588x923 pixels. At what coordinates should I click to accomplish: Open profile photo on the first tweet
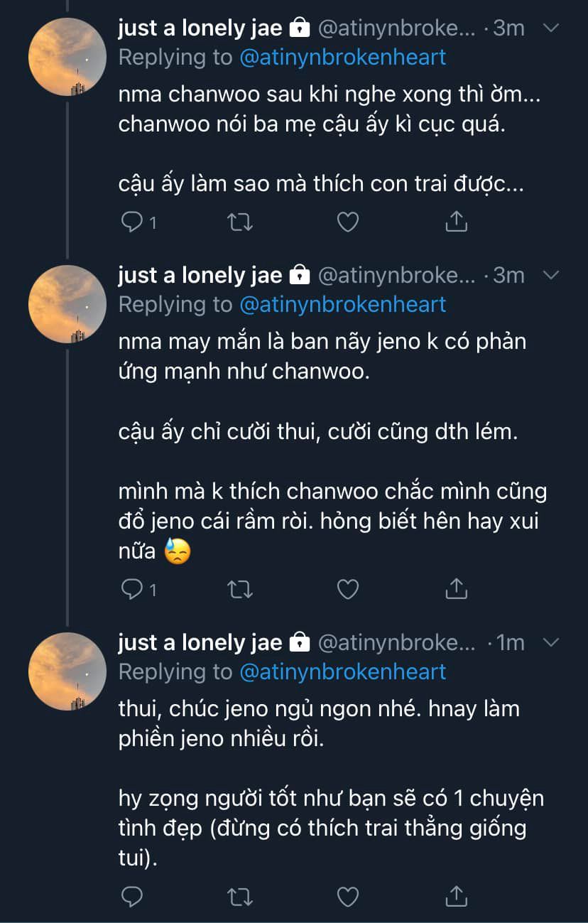(67, 57)
